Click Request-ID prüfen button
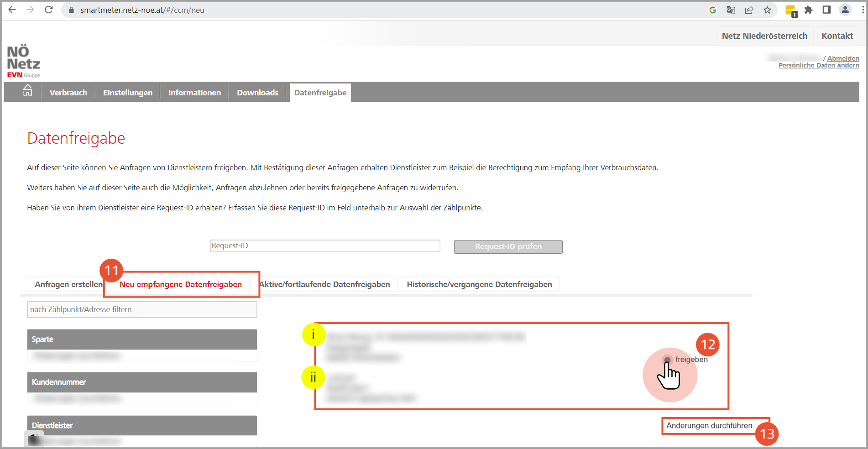 pos(508,246)
